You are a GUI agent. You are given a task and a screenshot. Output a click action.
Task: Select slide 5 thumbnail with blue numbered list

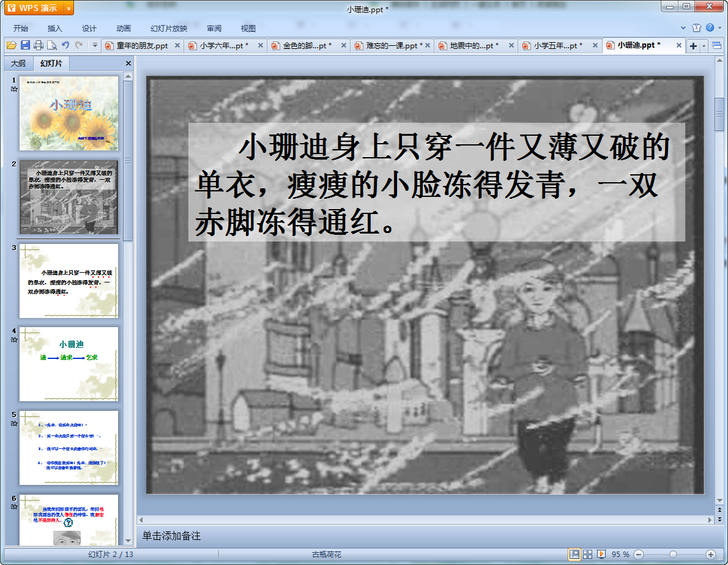(x=69, y=448)
